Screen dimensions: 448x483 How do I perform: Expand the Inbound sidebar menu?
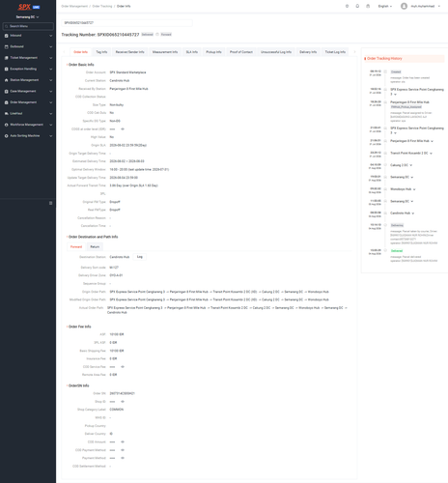pos(28,36)
